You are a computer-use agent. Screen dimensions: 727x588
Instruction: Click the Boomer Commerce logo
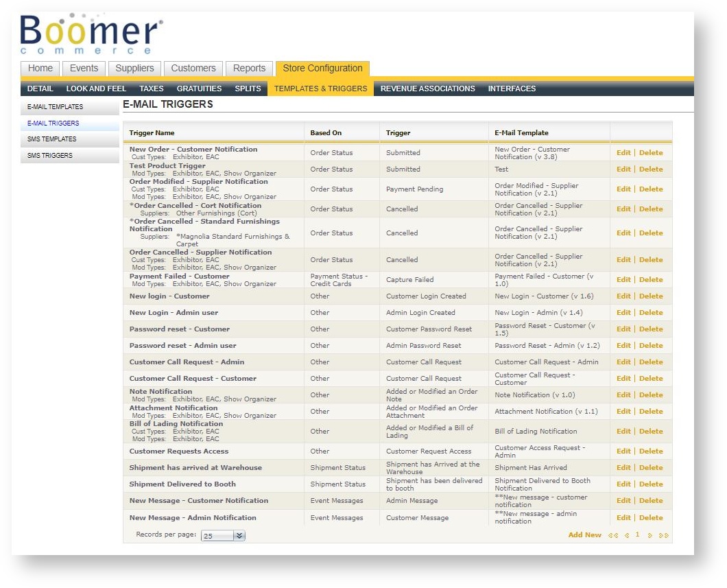pos(91,34)
